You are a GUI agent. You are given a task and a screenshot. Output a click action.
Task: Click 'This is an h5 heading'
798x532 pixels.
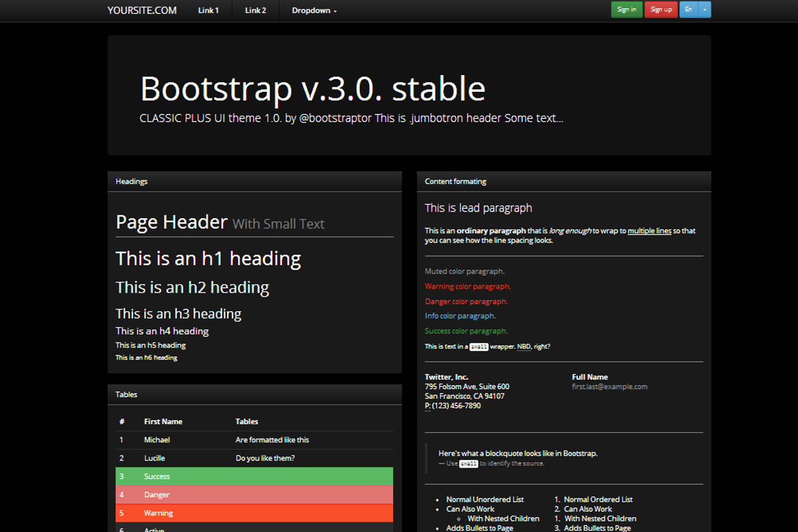[150, 345]
